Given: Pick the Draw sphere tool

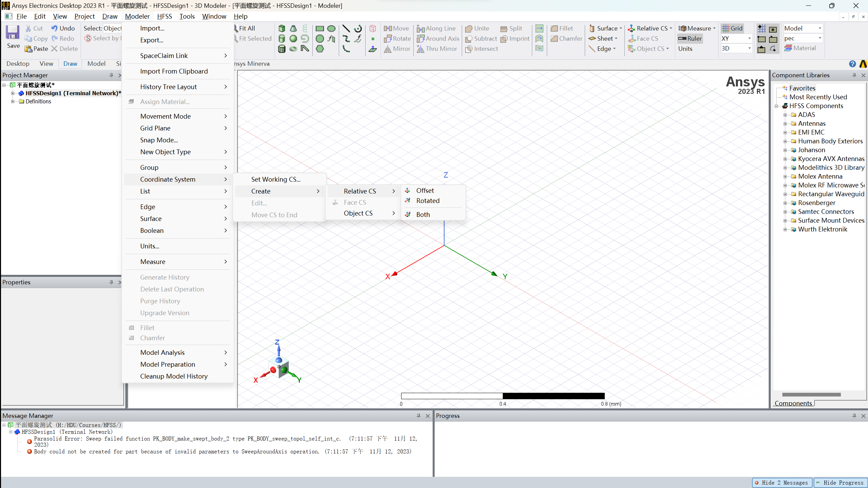Looking at the screenshot, I should click(x=293, y=39).
